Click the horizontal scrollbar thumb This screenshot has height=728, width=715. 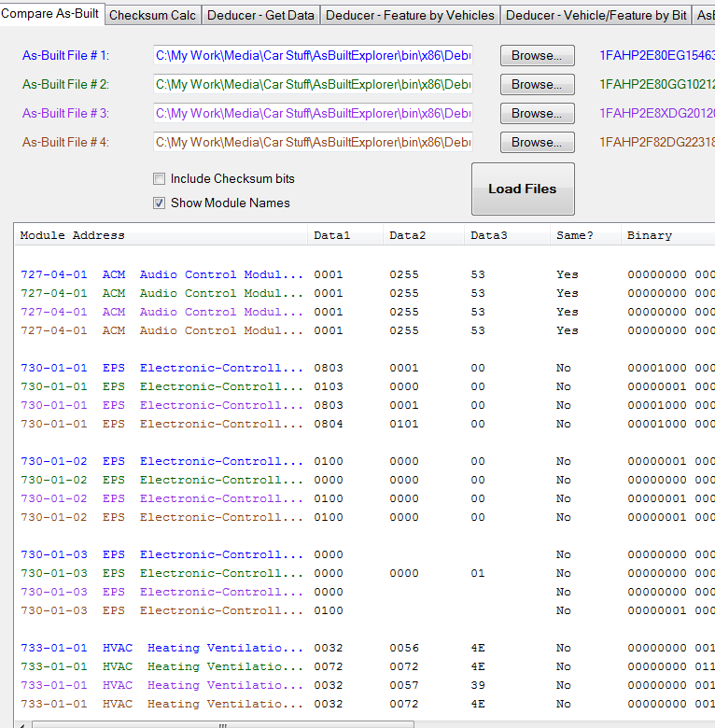(223, 725)
